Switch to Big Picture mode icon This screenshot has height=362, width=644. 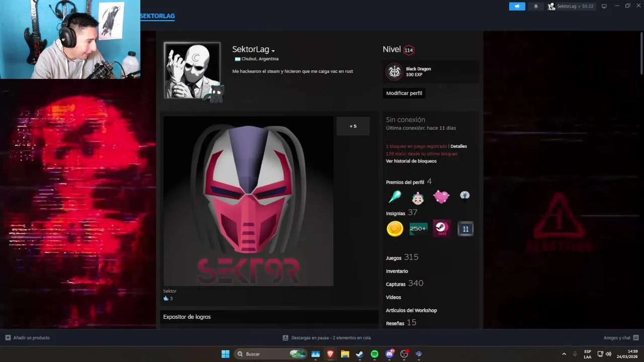point(604,6)
